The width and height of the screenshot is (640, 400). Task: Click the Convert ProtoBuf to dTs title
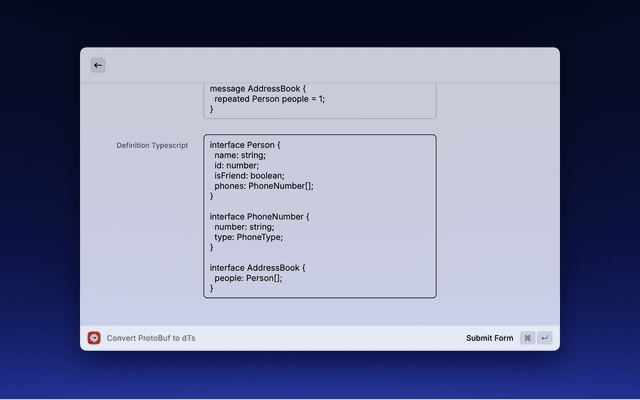pos(151,338)
